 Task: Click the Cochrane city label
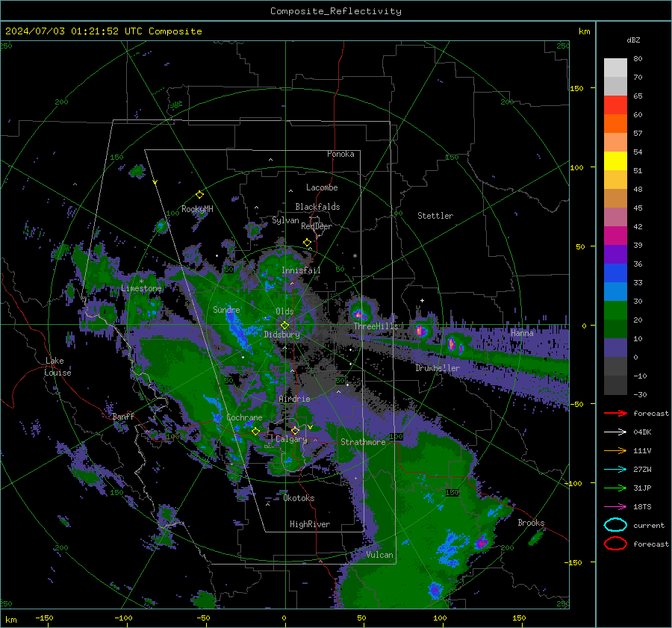[244, 417]
